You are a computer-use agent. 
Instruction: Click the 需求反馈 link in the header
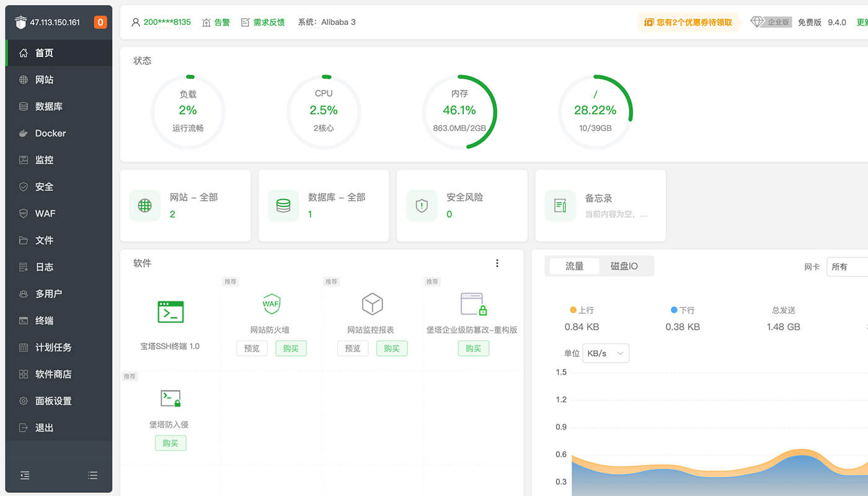[x=269, y=22]
